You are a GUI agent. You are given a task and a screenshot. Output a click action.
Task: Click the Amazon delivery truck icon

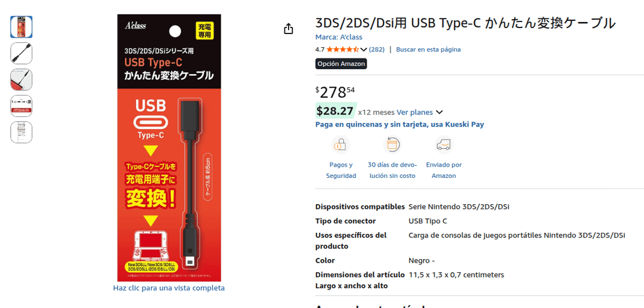tap(444, 144)
